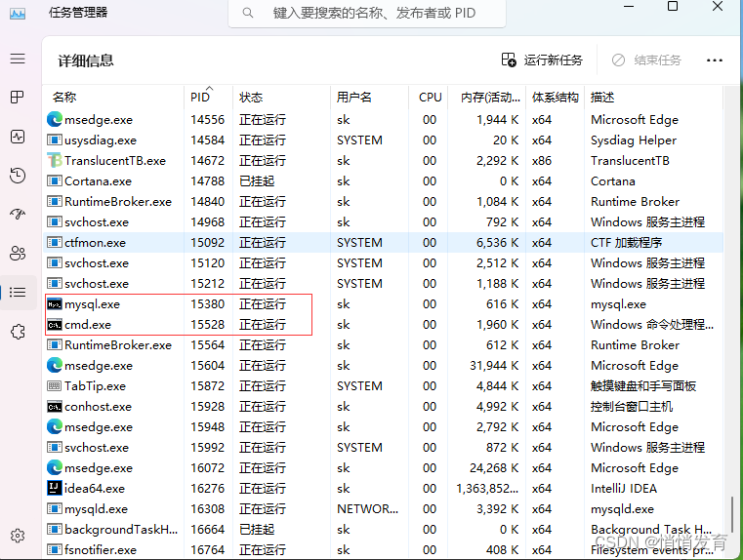Screen dimensions: 743x560
Task: Click the Task Manager app icon in title bar
Action: 18,14
